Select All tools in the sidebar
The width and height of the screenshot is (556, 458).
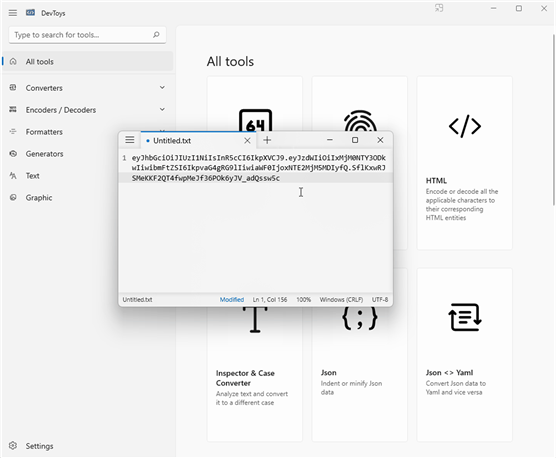pyautogui.click(x=87, y=61)
